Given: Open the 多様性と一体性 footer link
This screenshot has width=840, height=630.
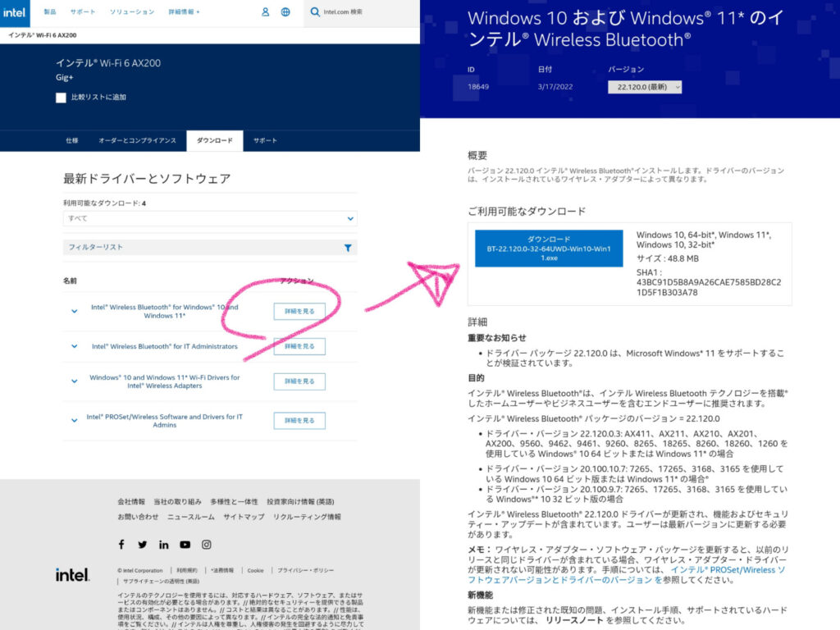Looking at the screenshot, I should point(234,502).
